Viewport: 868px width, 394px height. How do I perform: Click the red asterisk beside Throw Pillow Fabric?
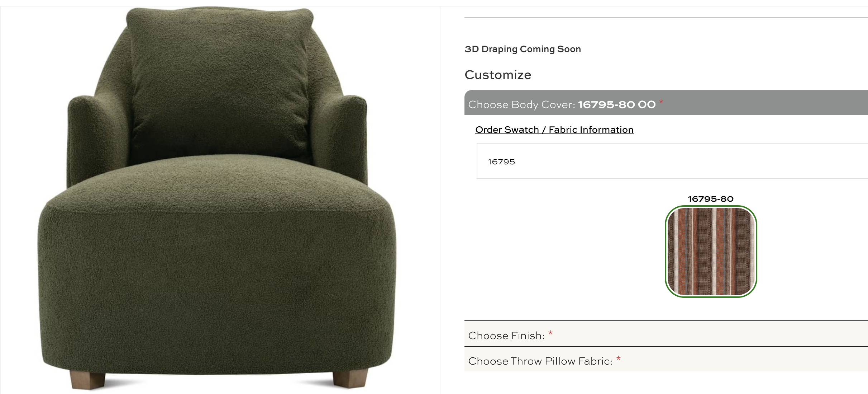click(618, 359)
